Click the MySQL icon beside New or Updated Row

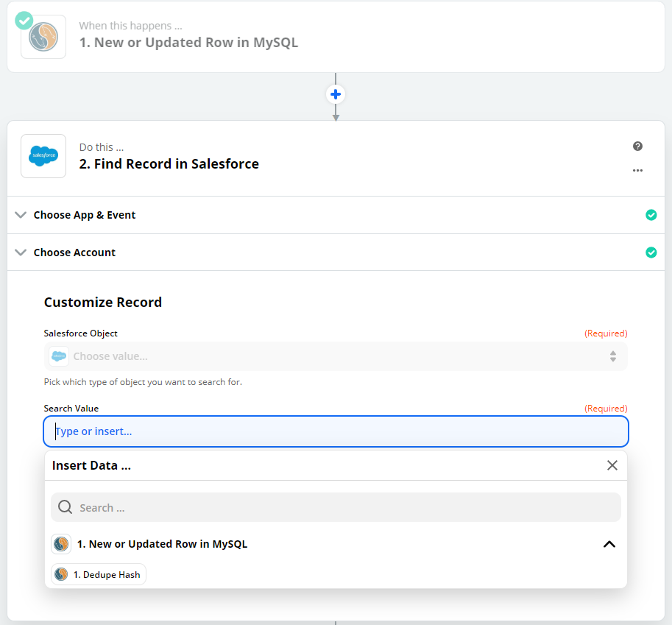[61, 544]
